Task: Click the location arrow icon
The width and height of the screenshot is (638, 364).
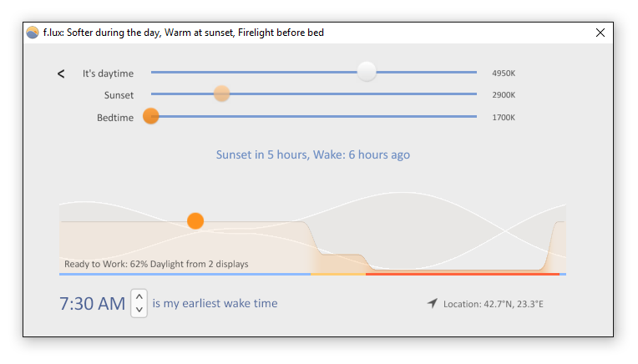Action: tap(432, 303)
